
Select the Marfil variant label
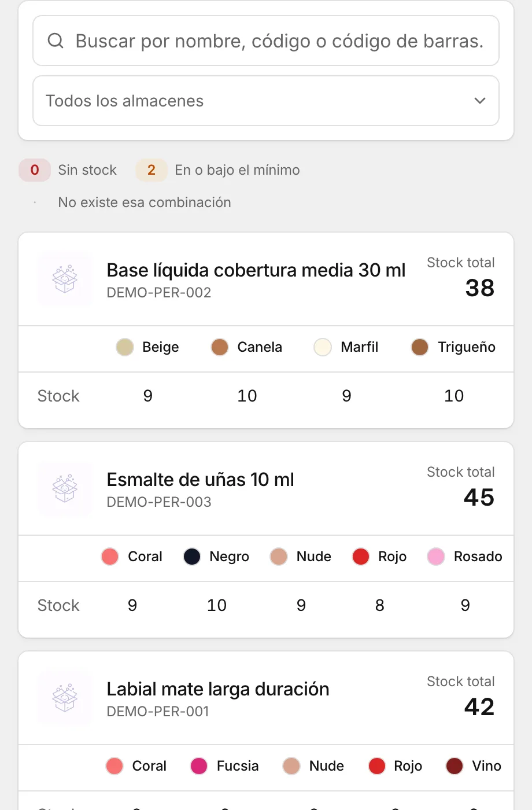pyautogui.click(x=360, y=347)
